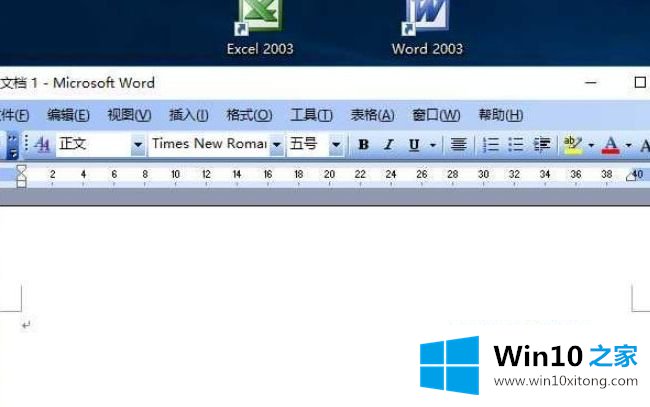This screenshot has width=650, height=407.
Task: Open the Word 2003 desktop shortcut
Action: pos(427,28)
